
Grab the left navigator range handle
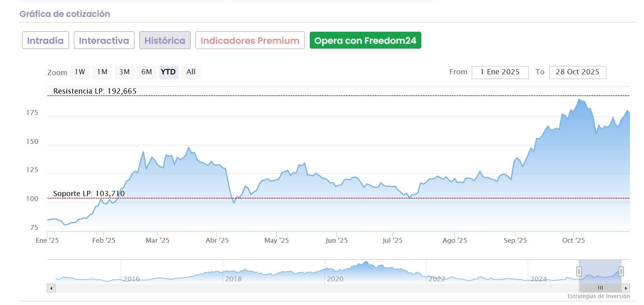click(x=579, y=272)
